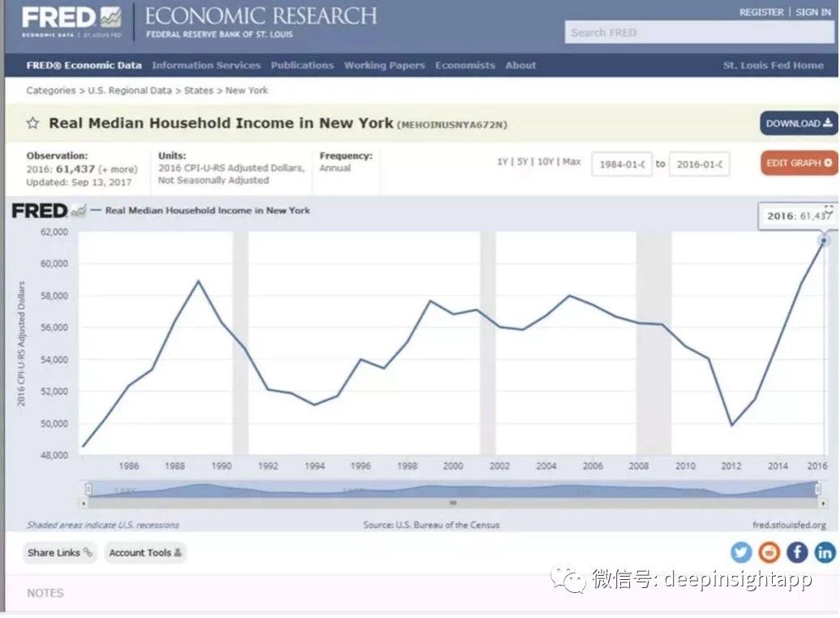Open the About menu

(x=521, y=66)
